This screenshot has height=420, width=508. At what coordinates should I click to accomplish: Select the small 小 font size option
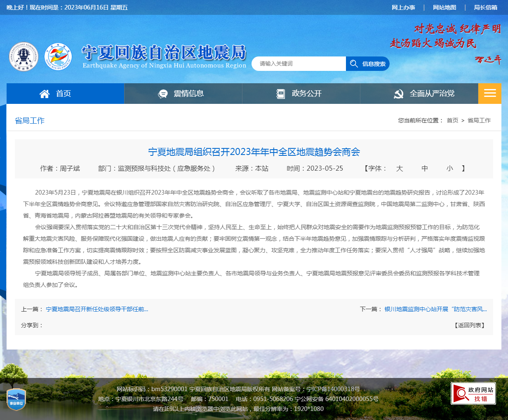(450, 168)
